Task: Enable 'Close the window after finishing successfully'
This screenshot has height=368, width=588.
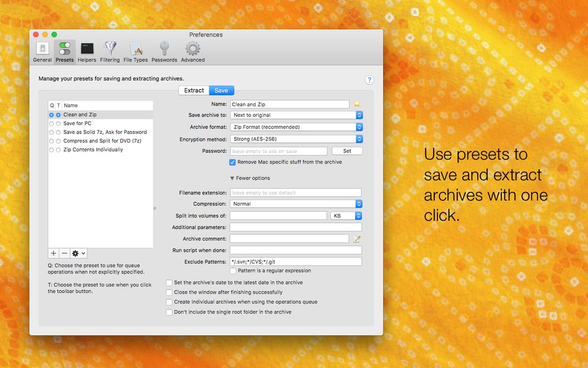Action: [169, 292]
